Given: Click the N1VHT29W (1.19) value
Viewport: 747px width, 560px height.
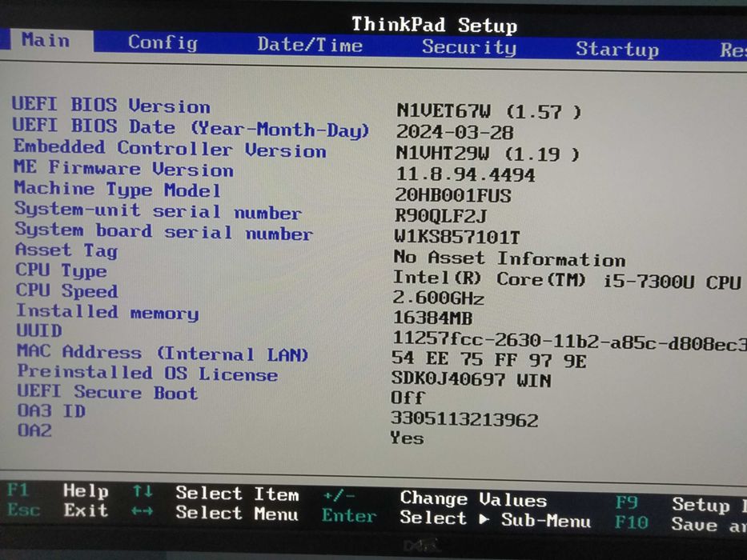Looking at the screenshot, I should pyautogui.click(x=488, y=154).
